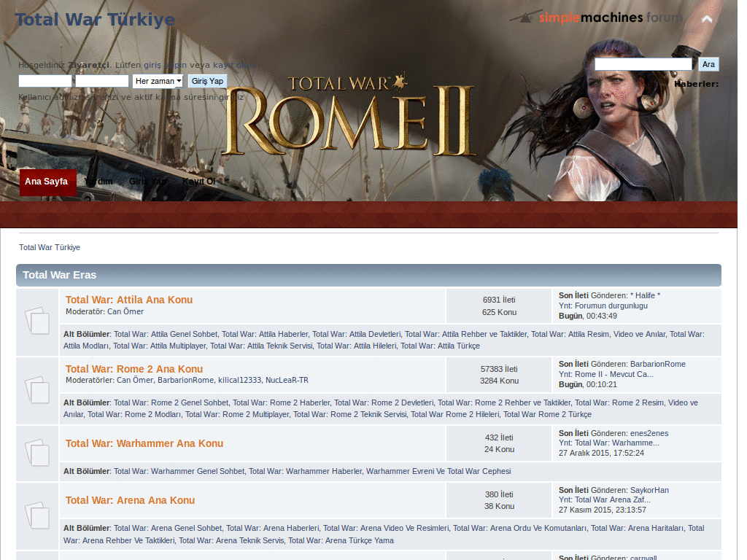The image size is (747, 560).
Task: Open the Giriş Yap menu item
Action: pos(147,182)
